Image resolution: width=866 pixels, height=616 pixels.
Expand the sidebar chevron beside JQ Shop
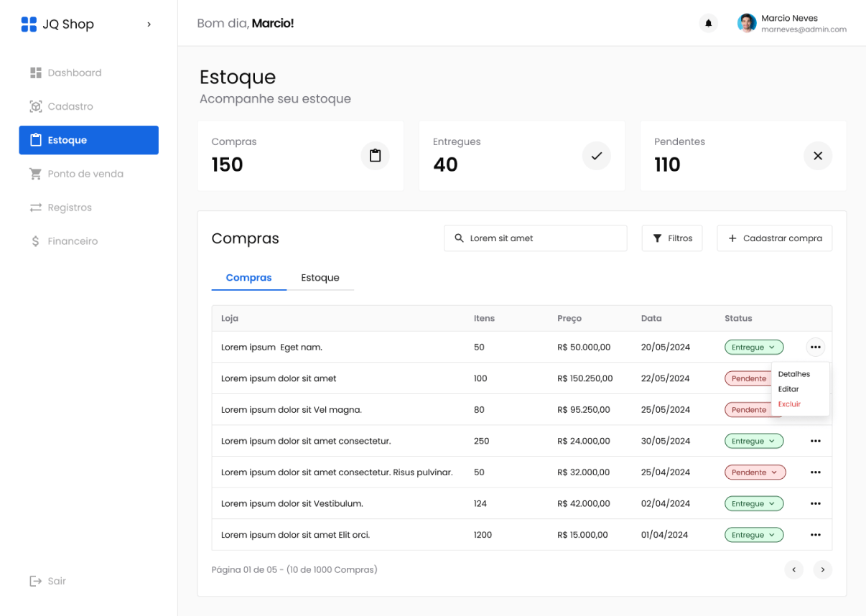coord(149,24)
